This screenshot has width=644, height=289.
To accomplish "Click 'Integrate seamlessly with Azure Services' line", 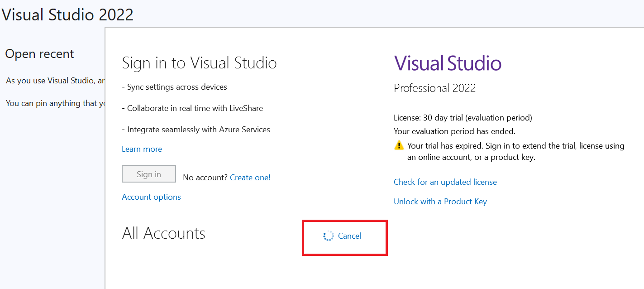I will click(x=196, y=130).
